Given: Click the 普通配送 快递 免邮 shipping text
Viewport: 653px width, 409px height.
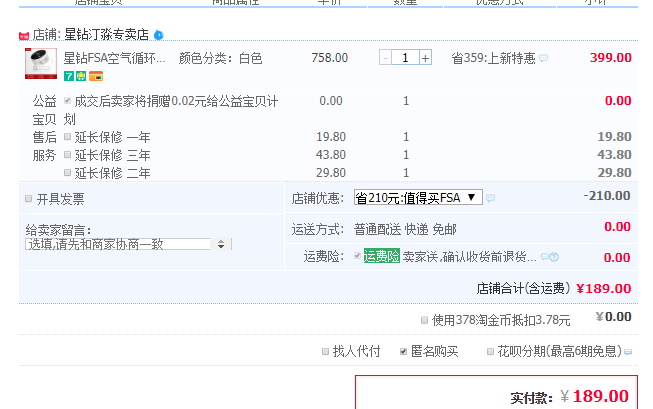Looking at the screenshot, I should [x=405, y=229].
